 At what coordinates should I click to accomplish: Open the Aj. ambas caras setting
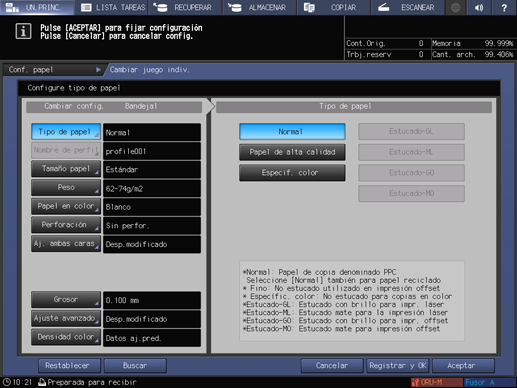point(66,244)
